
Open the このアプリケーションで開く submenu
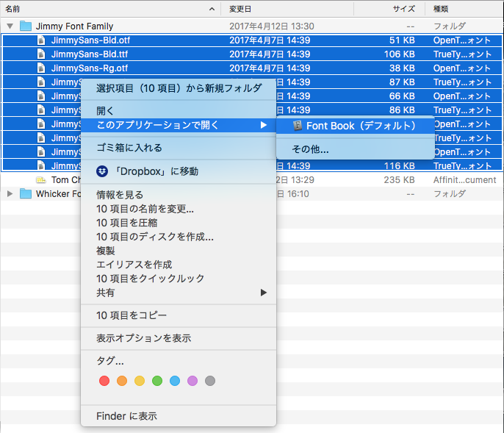tap(179, 125)
